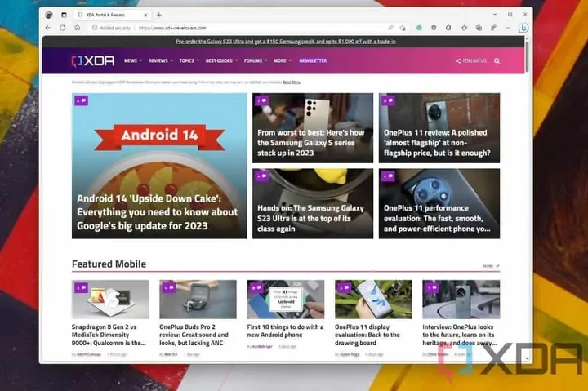588x391 pixels.
Task: Click the browser back arrow
Action: tap(48, 28)
